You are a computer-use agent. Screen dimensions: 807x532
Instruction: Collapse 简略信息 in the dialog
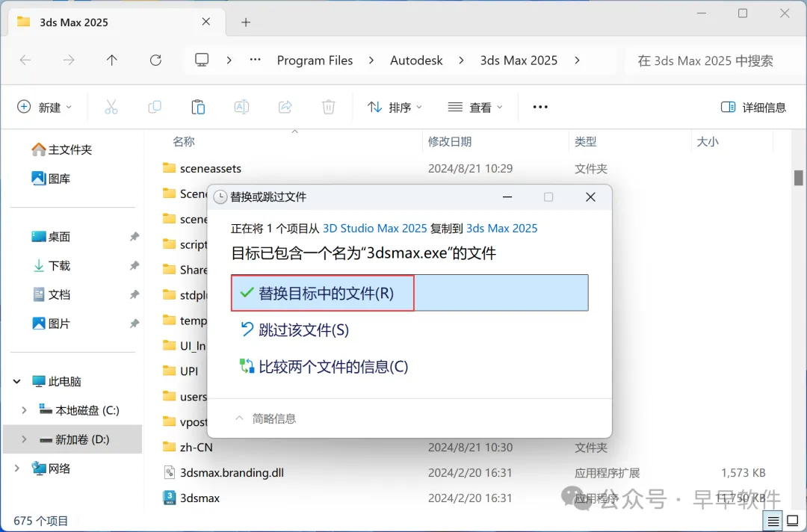click(265, 419)
